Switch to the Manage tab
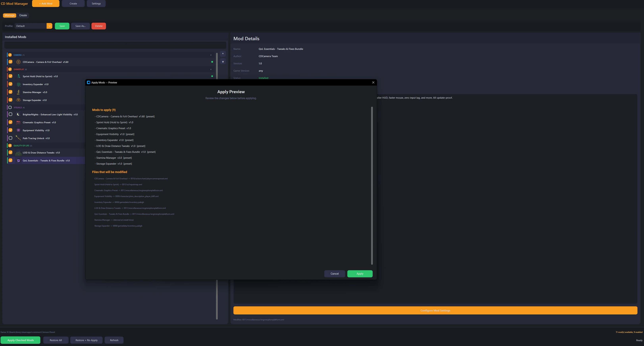Image resolution: width=644 pixels, height=346 pixels. [x=10, y=15]
